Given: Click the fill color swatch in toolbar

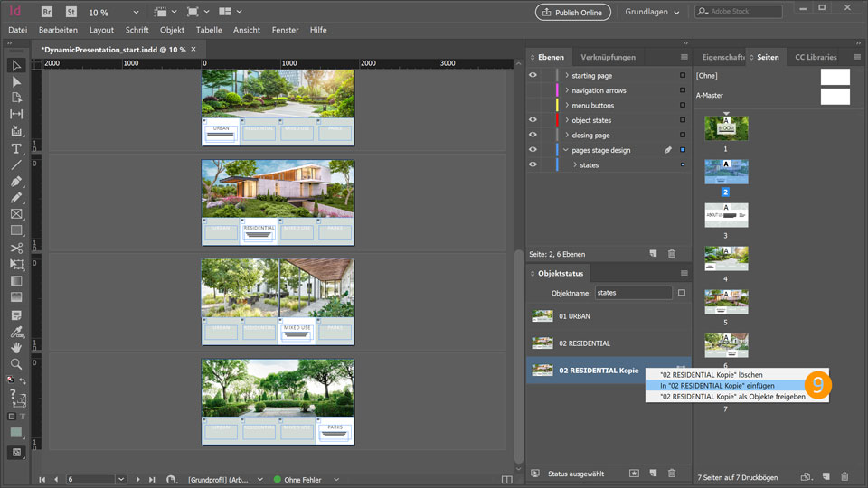Looking at the screenshot, I should tap(16, 432).
